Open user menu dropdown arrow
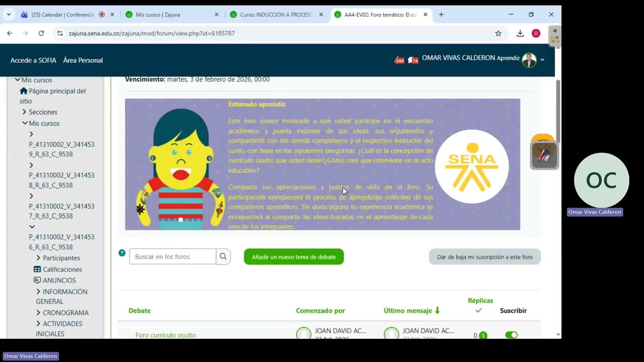Screen dimensions: 644x362 pyautogui.click(x=542, y=60)
